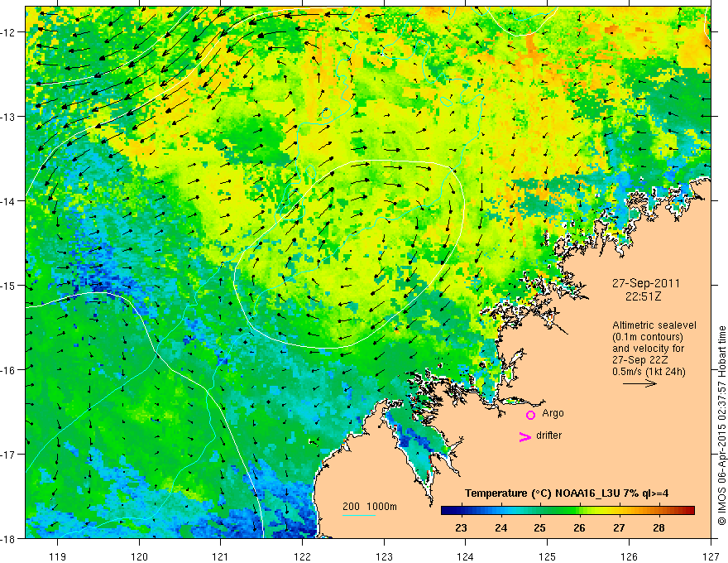Click the latitude -16 axis label
Viewport: 728px width, 563px height.
[x=9, y=370]
